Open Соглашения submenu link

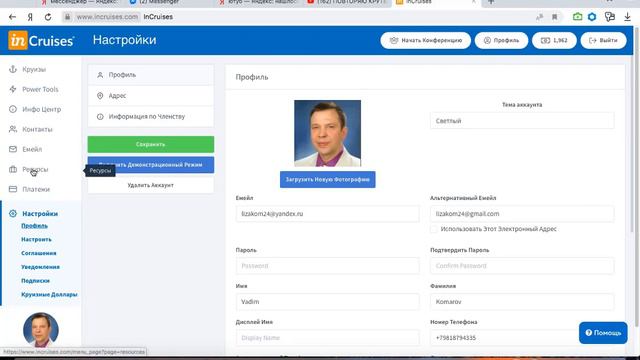point(39,253)
